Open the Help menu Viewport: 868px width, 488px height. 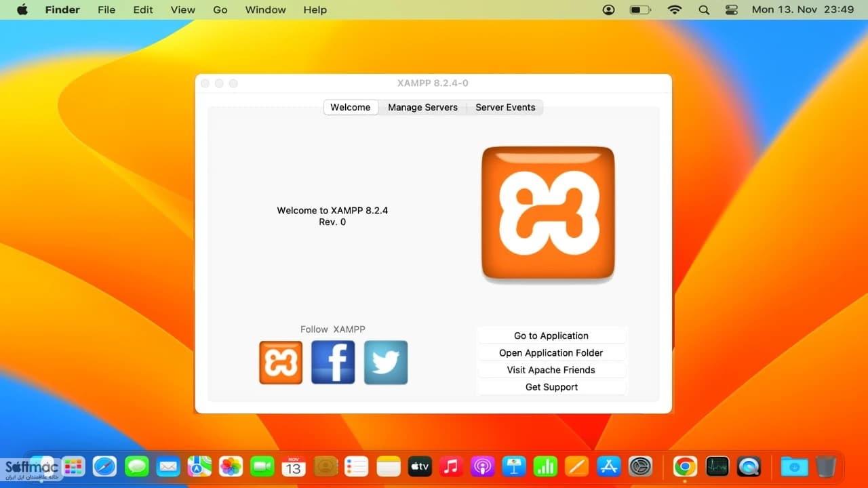[315, 9]
